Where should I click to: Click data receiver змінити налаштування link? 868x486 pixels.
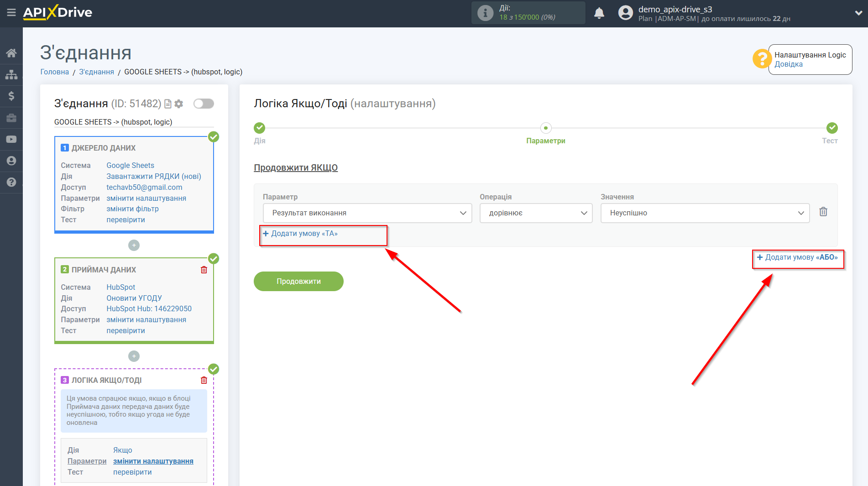click(x=146, y=319)
